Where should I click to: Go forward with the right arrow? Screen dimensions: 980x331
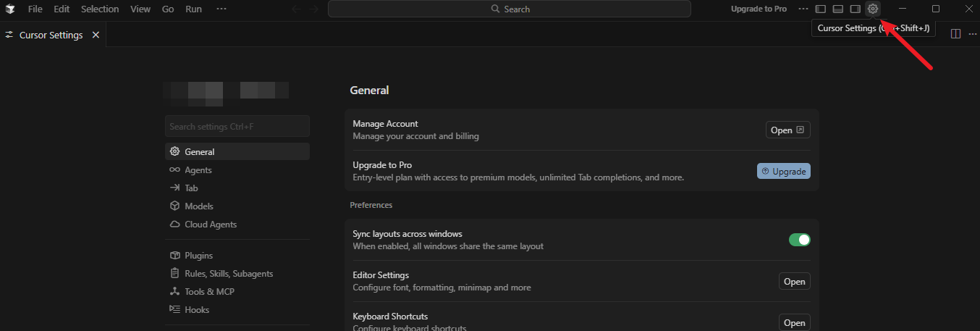point(314,9)
